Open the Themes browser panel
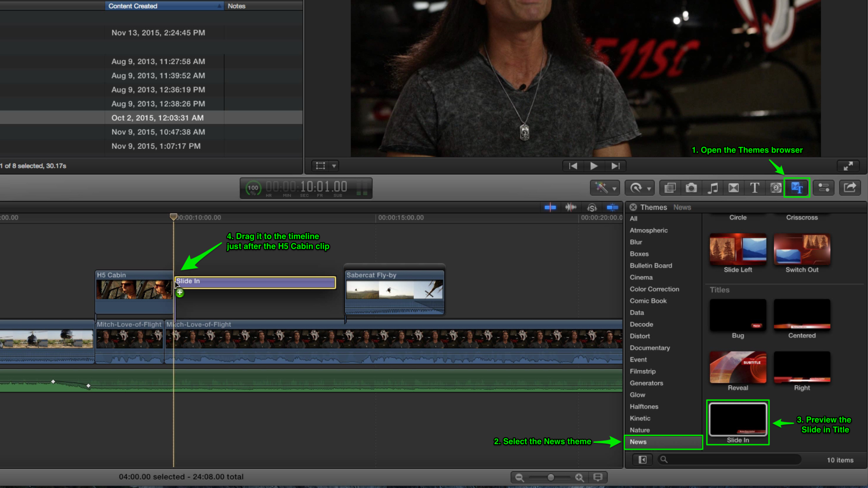 point(797,188)
